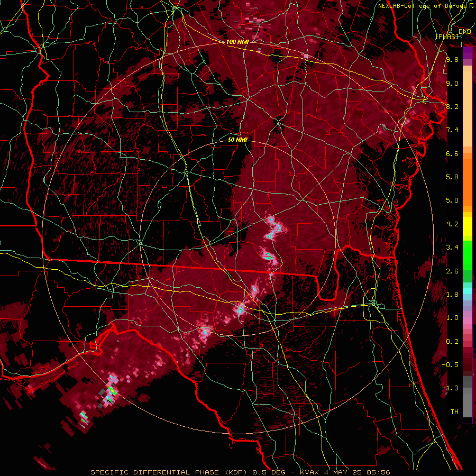The width and height of the screenshot is (476, 476).
Task: Click the '6.6' scale value
Action: [x=452, y=153]
